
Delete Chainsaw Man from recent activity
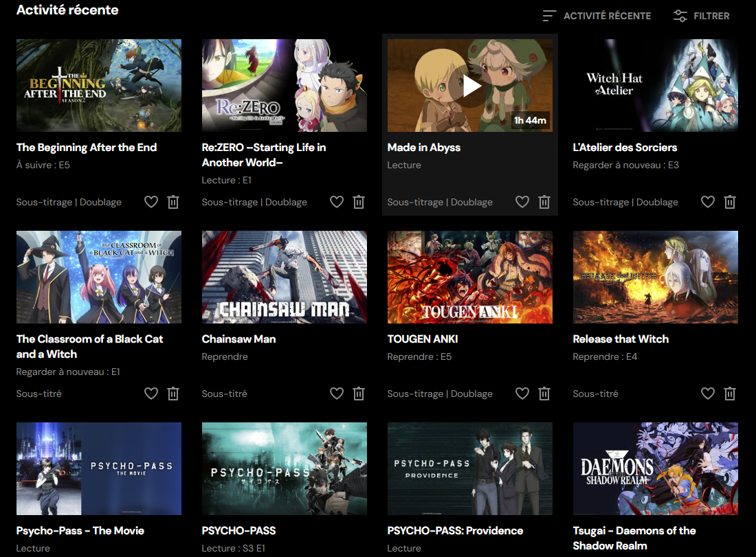pyautogui.click(x=359, y=394)
